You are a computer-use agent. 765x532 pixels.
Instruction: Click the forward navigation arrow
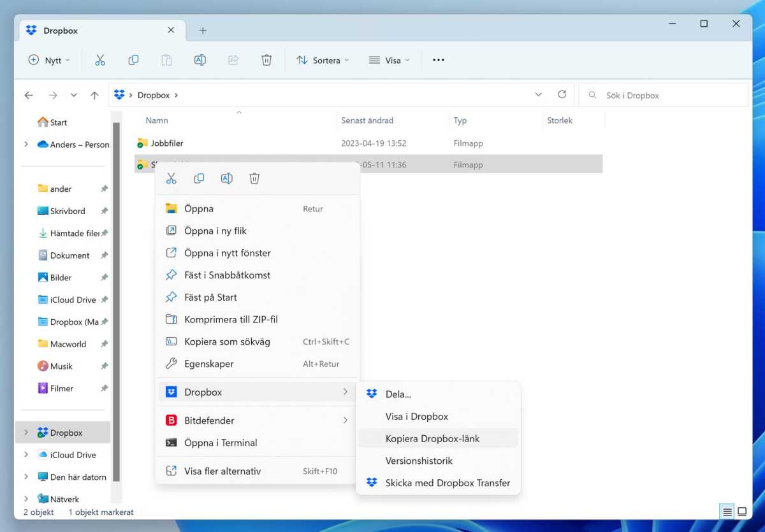(53, 95)
